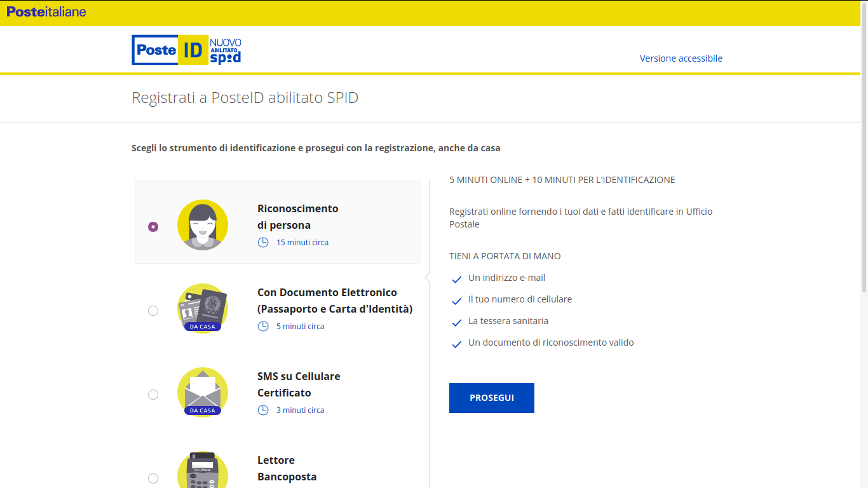Click the passport and ID card icon

[203, 308]
